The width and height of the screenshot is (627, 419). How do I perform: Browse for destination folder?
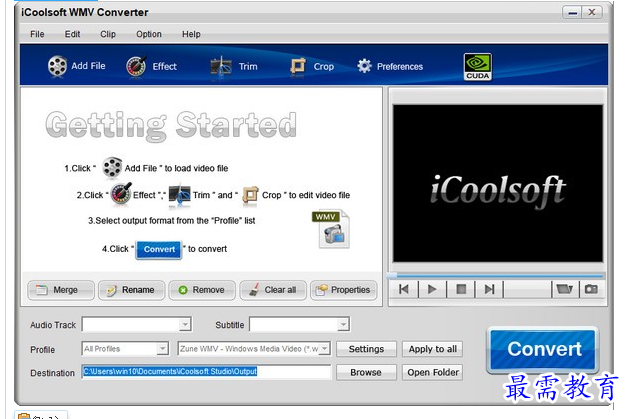tap(366, 372)
